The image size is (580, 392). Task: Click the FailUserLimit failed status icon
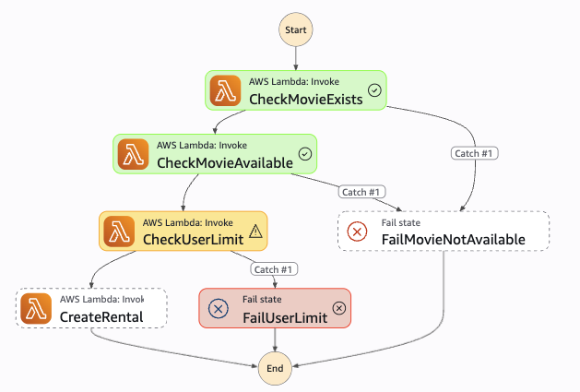pos(339,308)
